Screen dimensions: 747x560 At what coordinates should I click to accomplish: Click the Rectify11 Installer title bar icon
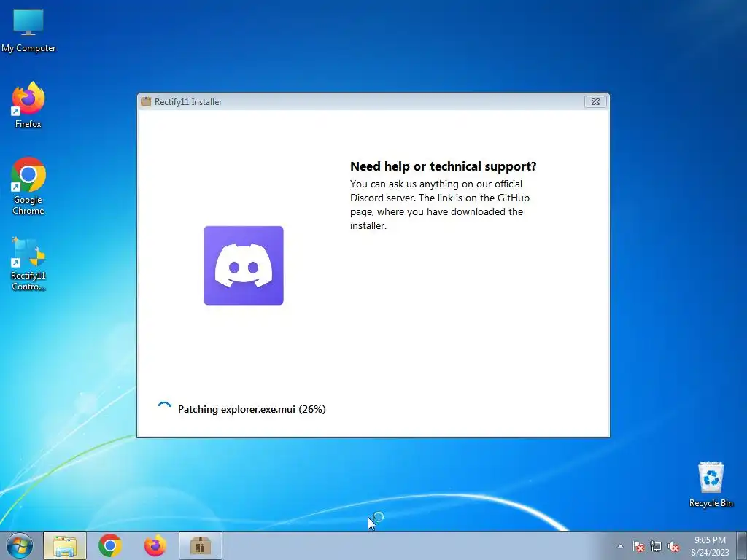[146, 101]
